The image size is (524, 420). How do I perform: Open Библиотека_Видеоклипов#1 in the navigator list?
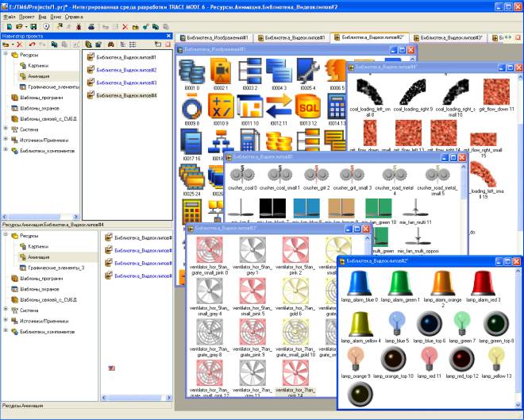pos(126,58)
